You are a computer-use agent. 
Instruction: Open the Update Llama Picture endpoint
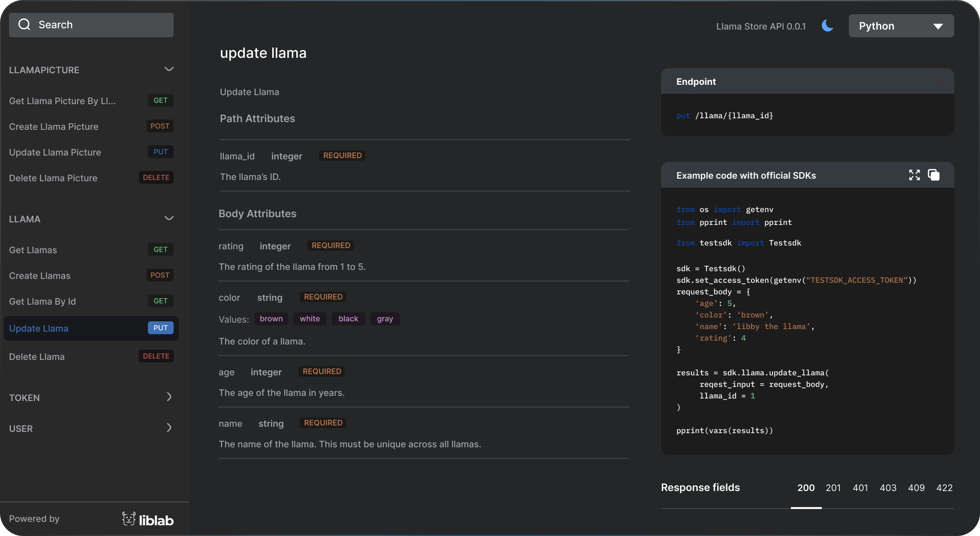pos(55,152)
